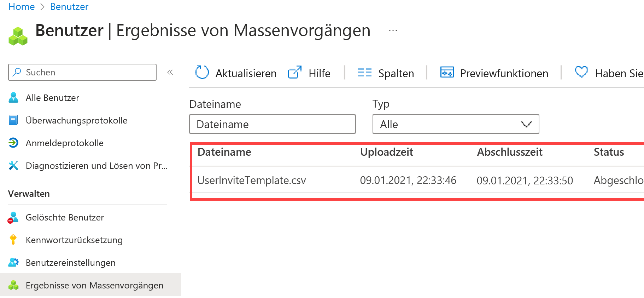Select Ergebnisse von Massenvorgängen entry
Viewport: 644px width, 298px height.
90,285
